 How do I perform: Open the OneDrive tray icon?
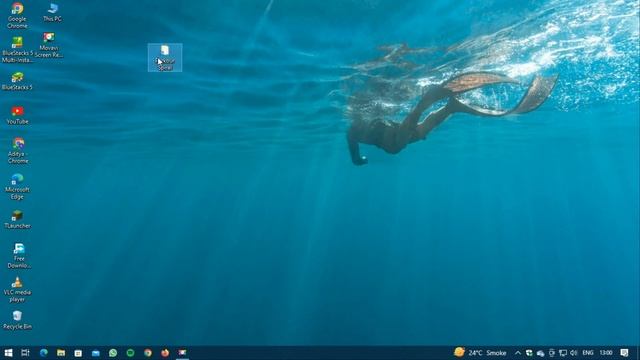click(x=540, y=353)
